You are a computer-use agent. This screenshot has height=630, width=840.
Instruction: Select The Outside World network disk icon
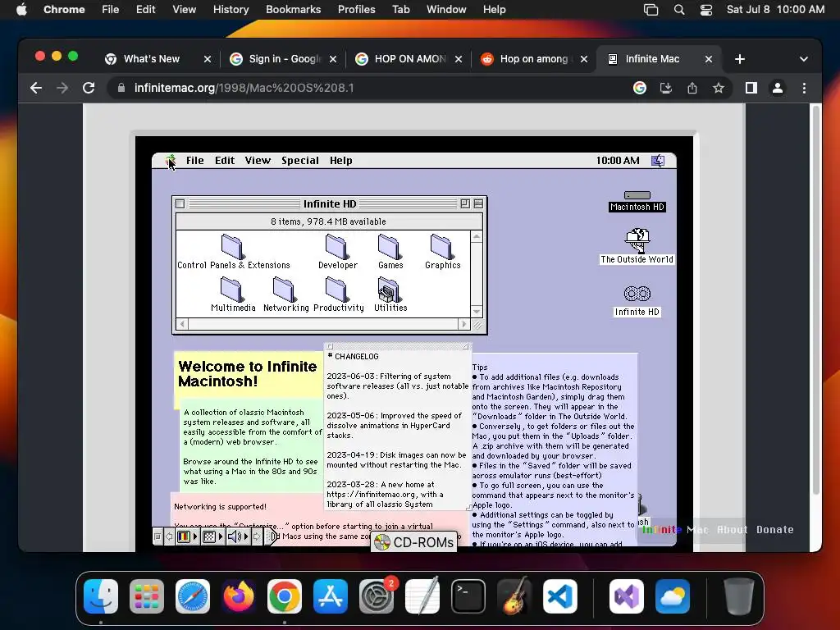coord(637,246)
